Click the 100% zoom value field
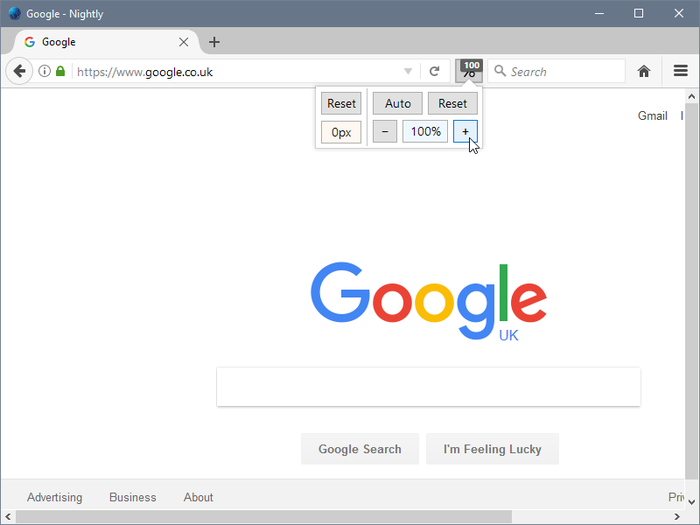Viewport: 700px width, 525px height. [x=425, y=132]
